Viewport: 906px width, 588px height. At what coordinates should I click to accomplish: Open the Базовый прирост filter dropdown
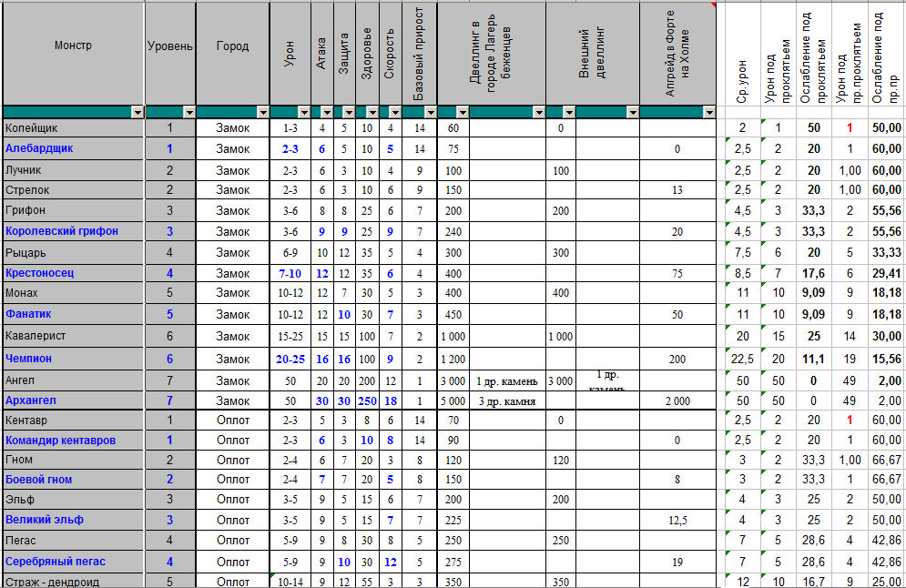coord(429,112)
